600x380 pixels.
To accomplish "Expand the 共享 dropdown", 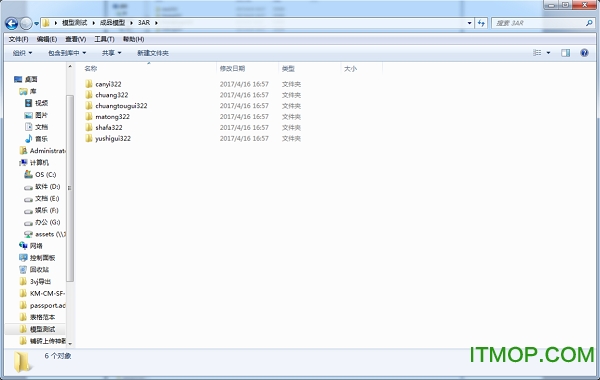I will pyautogui.click(x=111, y=53).
